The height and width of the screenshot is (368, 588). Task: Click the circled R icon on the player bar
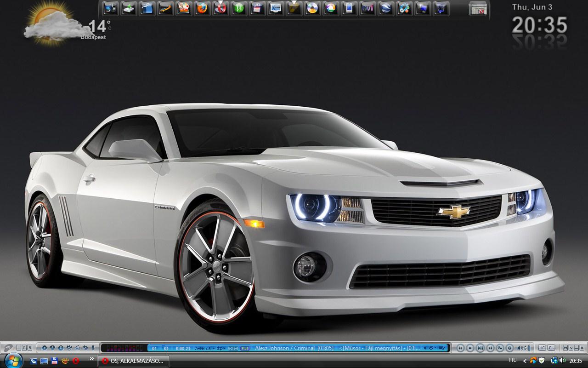tap(61, 348)
